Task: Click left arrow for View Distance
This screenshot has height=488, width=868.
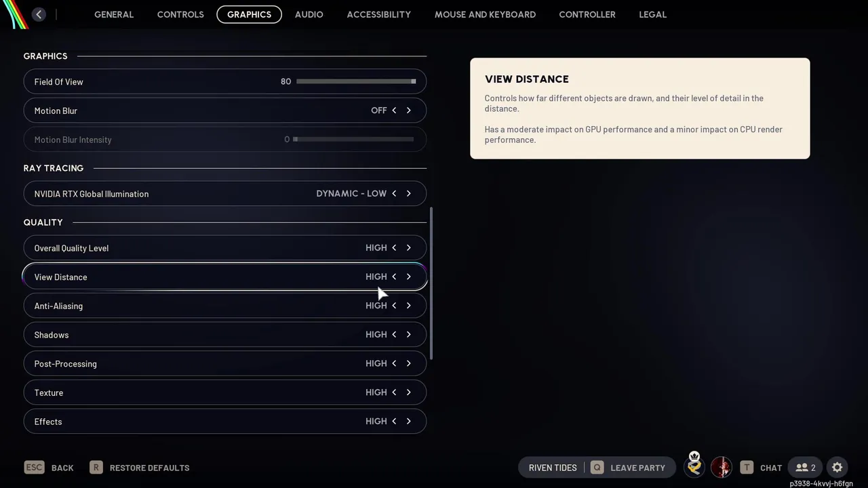Action: point(394,277)
